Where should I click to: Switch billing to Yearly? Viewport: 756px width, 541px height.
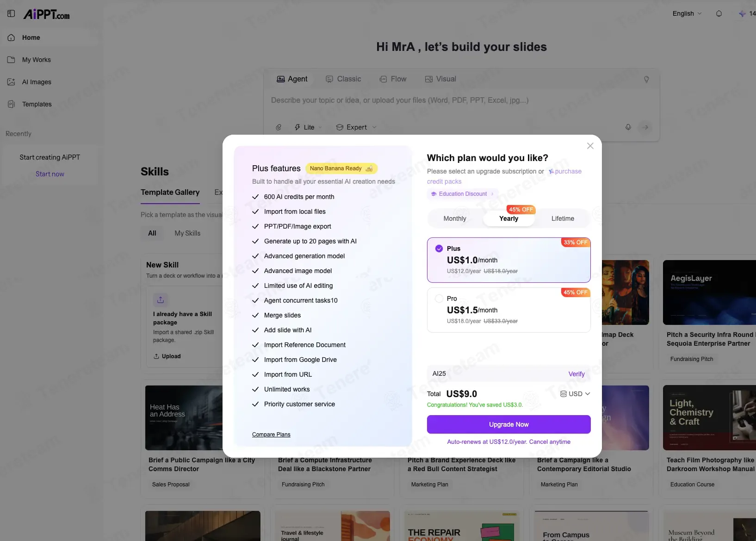(508, 218)
